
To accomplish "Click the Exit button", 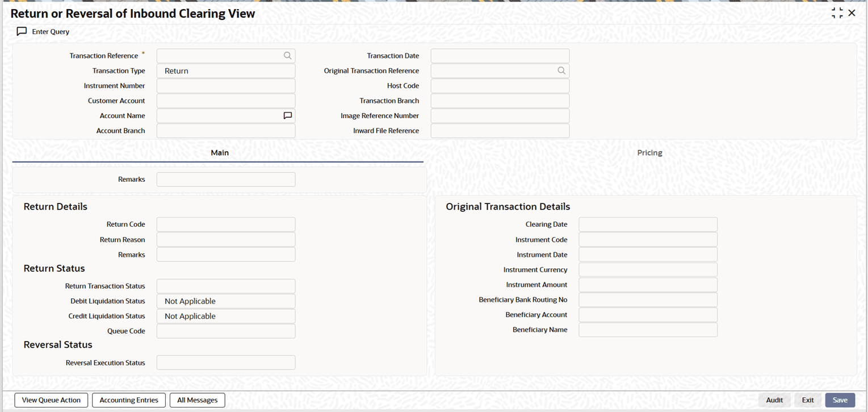I will (808, 400).
